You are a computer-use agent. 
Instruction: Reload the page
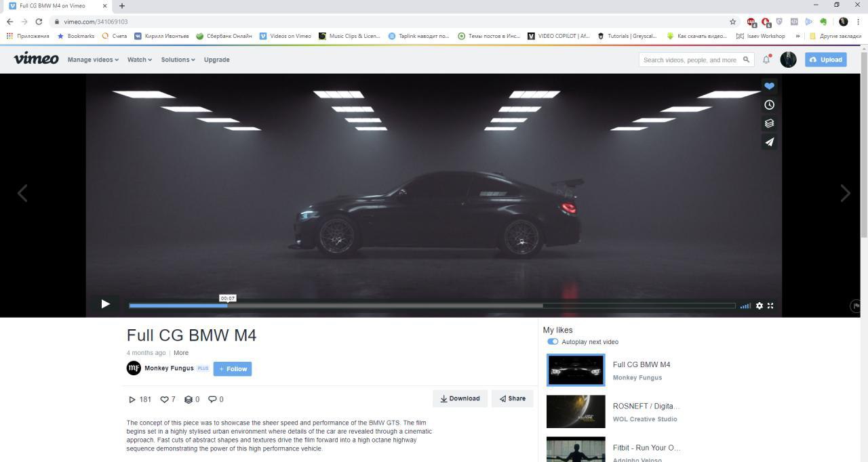[x=39, y=22]
